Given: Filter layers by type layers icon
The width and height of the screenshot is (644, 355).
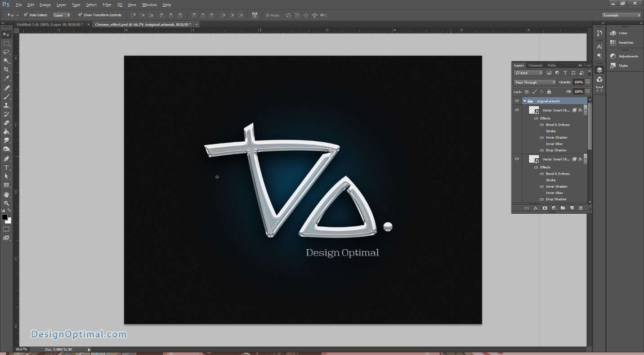Looking at the screenshot, I should (x=565, y=73).
